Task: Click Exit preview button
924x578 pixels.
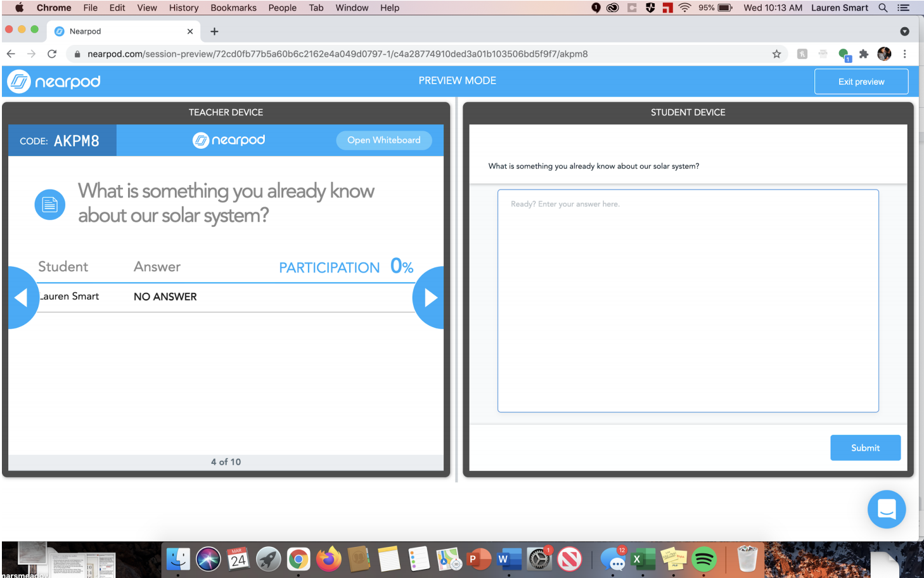Action: click(x=861, y=82)
